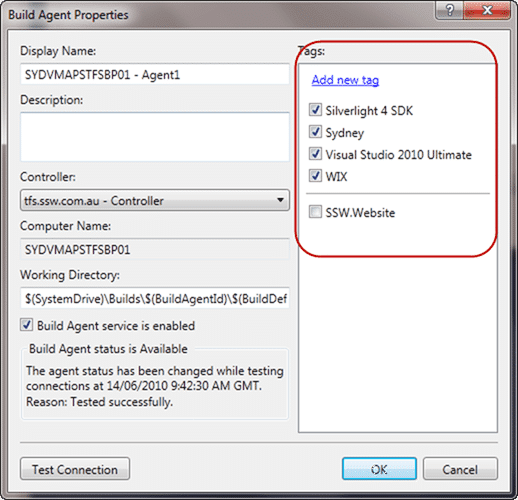The image size is (518, 500).
Task: Click inside the Description text area
Action: [x=155, y=137]
